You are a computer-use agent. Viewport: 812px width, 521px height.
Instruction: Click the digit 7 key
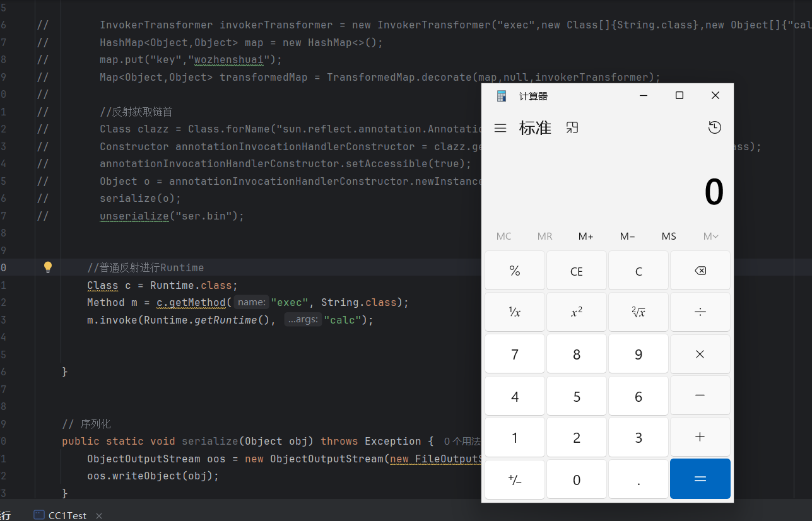[x=515, y=354]
